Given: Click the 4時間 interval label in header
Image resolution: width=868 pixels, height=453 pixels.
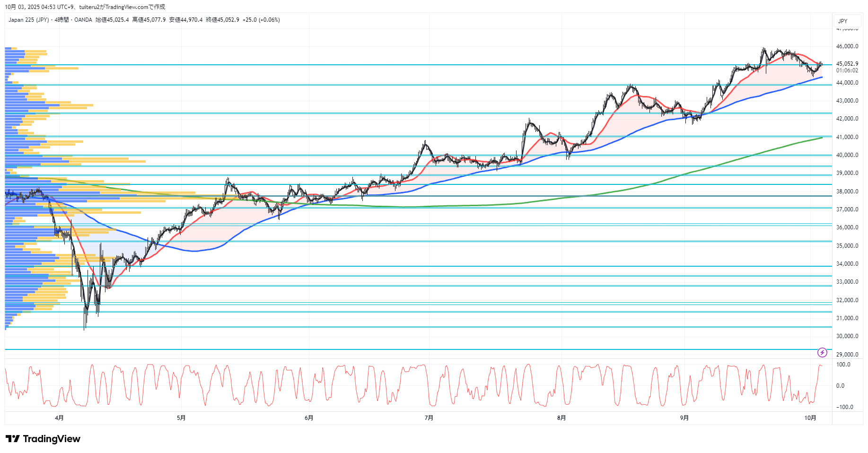Looking at the screenshot, I should point(61,20).
